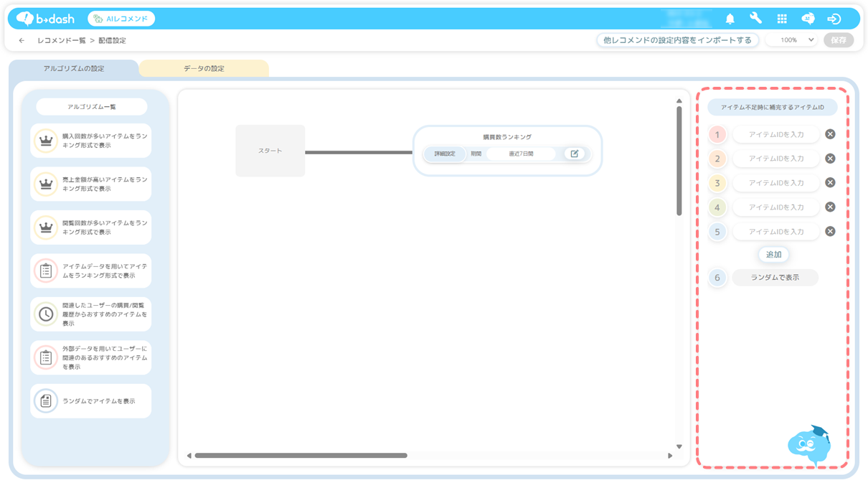Viewport: 868px width, 488px height.
Task: Remove item ID row 5
Action: click(x=830, y=232)
